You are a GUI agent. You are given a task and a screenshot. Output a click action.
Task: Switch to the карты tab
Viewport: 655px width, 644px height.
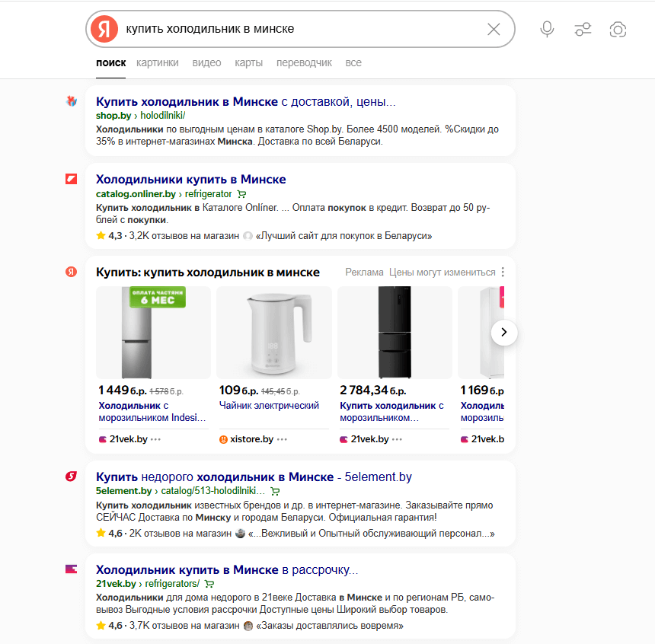click(x=248, y=62)
